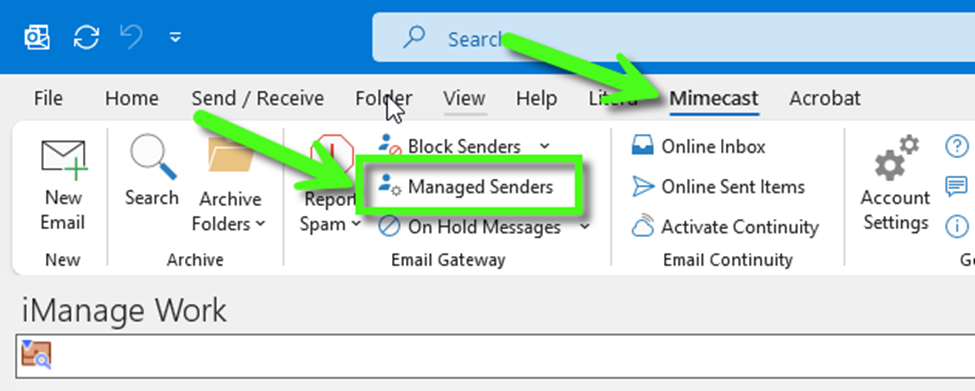
Task: Expand the Block Senders dropdown arrow
Action: [545, 146]
